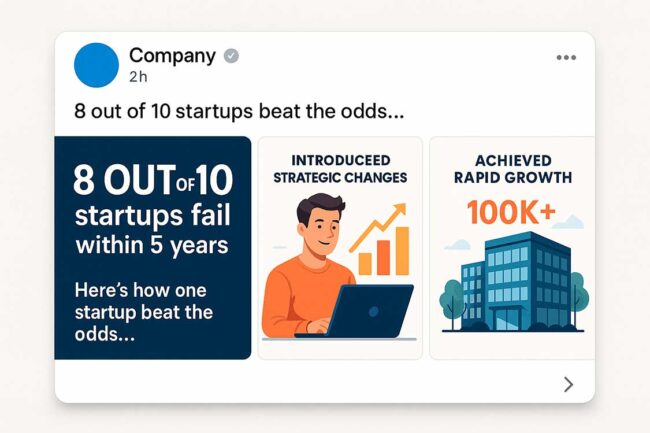Click "startups fail within 5 years" text

pyautogui.click(x=152, y=229)
